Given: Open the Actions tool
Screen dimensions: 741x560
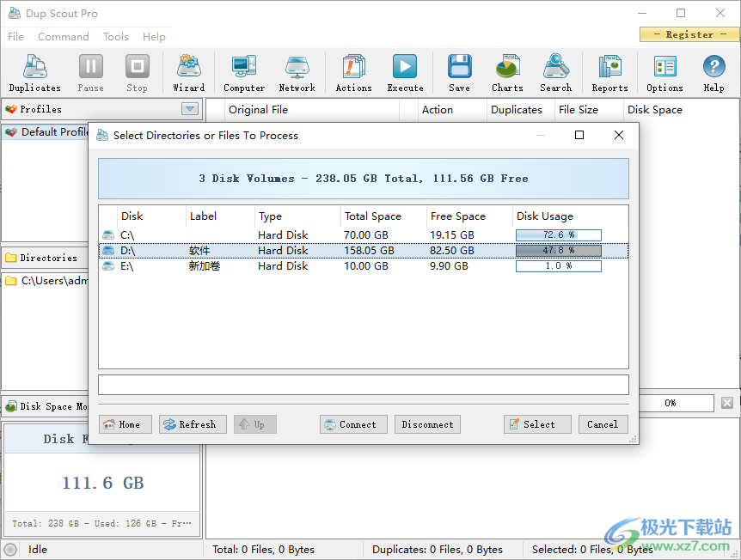Looking at the screenshot, I should [354, 73].
